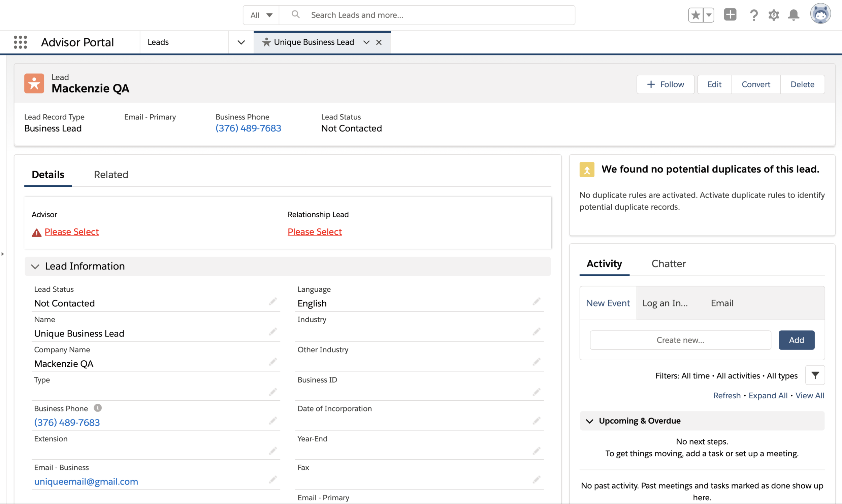The height and width of the screenshot is (504, 842).
Task: Click the Favorites star icon
Action: pyautogui.click(x=695, y=15)
